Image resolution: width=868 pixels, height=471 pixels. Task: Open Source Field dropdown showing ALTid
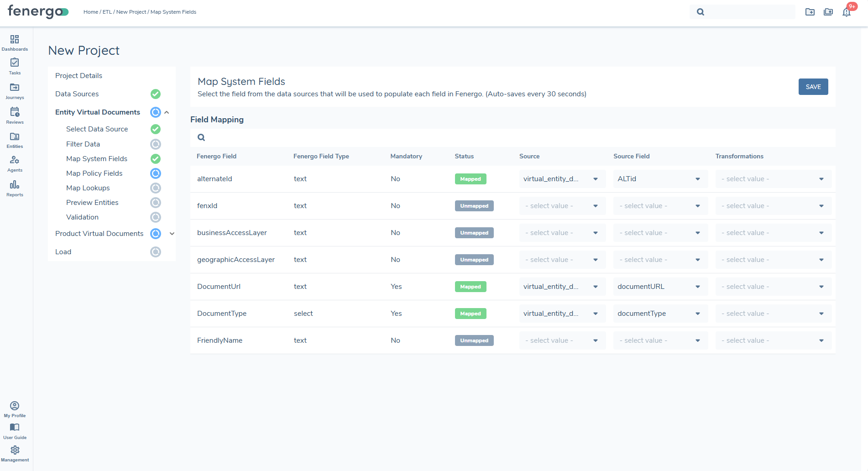[x=660, y=179]
